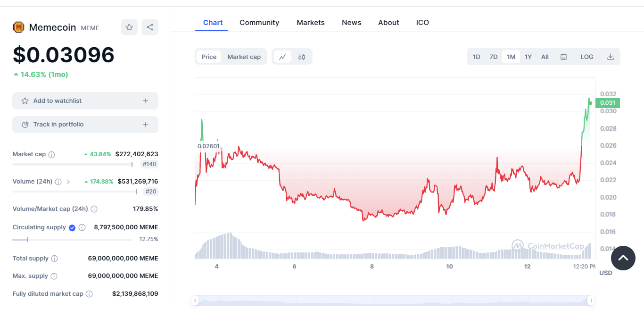Screen dimensions: 644x310
Task: Expand Volume (24h) chevron arrow
Action: coord(68,182)
